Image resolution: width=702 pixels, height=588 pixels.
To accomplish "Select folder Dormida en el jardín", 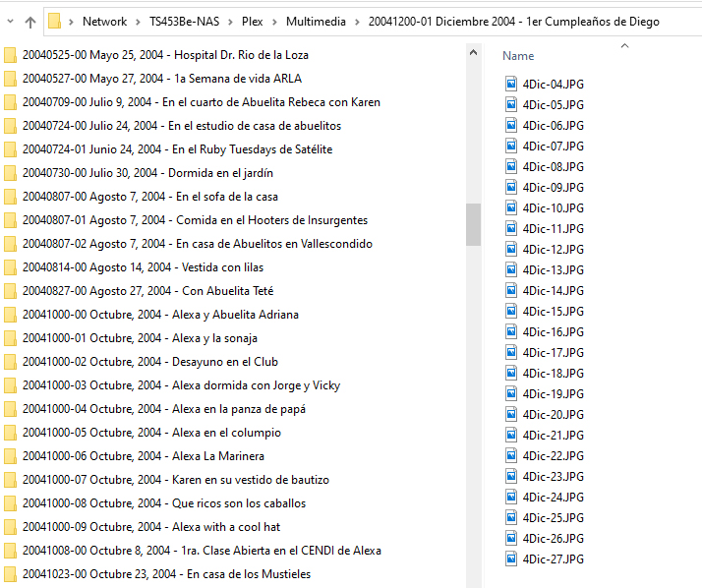I will tap(147, 173).
